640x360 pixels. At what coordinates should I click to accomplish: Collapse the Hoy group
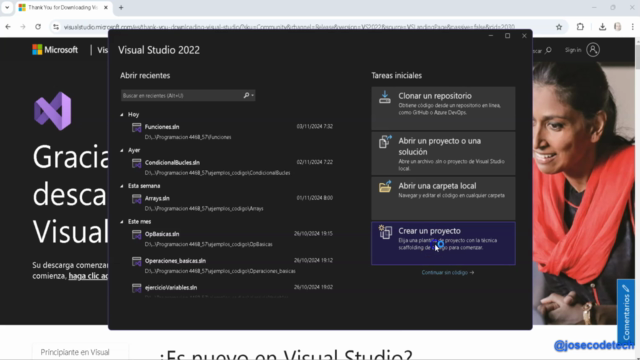coord(122,115)
